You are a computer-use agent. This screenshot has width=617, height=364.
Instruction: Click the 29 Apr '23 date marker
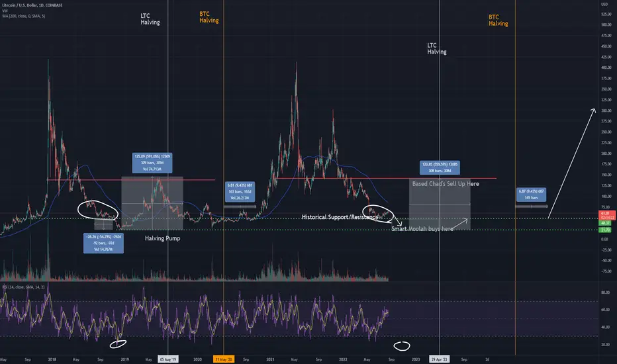click(439, 359)
